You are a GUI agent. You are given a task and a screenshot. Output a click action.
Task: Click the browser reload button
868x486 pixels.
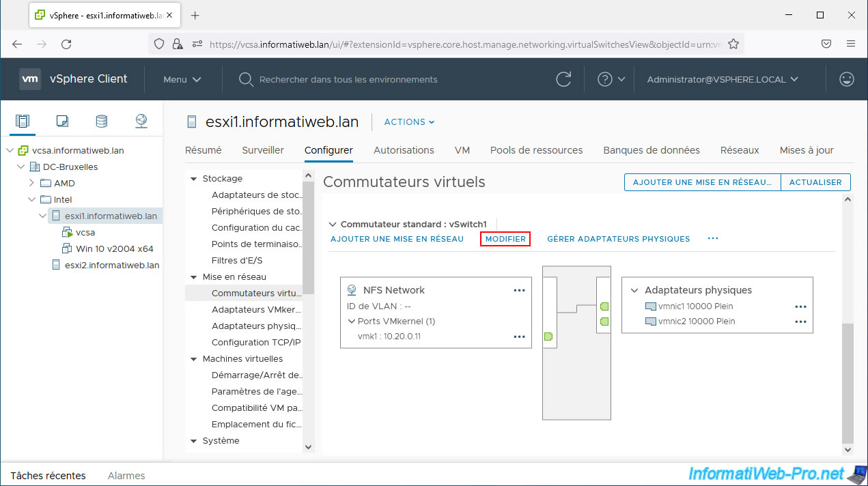pyautogui.click(x=66, y=44)
